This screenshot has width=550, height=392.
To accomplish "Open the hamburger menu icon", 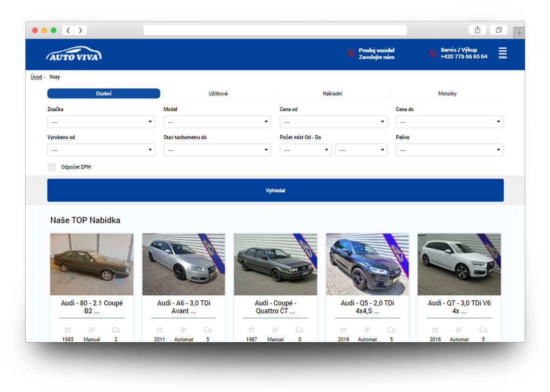I will pos(502,53).
